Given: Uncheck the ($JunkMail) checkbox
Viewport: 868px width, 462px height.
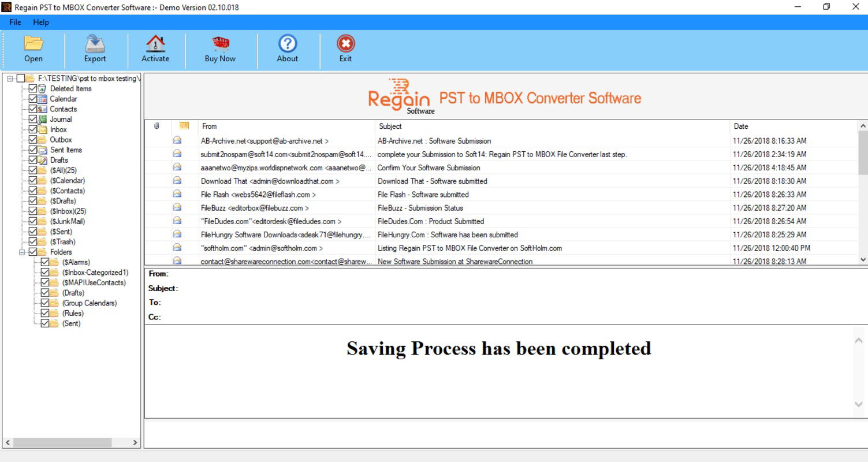Looking at the screenshot, I should click(33, 221).
